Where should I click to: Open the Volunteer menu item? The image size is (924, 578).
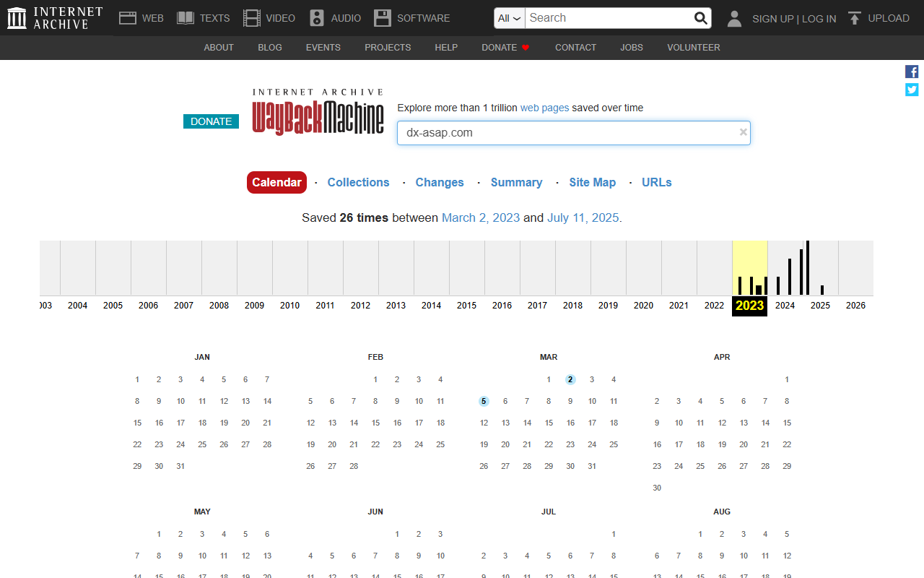tap(694, 48)
